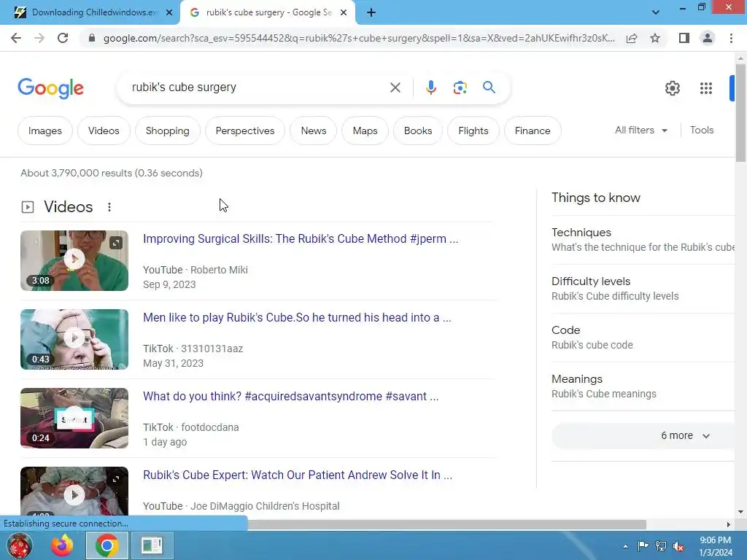Open the Chrome profile avatar menu
This screenshot has width=747, height=560.
click(x=708, y=38)
